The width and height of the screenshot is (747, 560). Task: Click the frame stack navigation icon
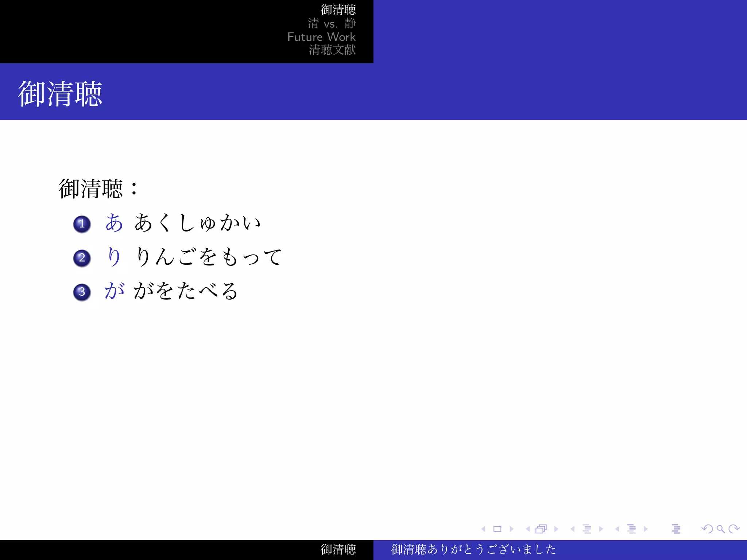(541, 529)
